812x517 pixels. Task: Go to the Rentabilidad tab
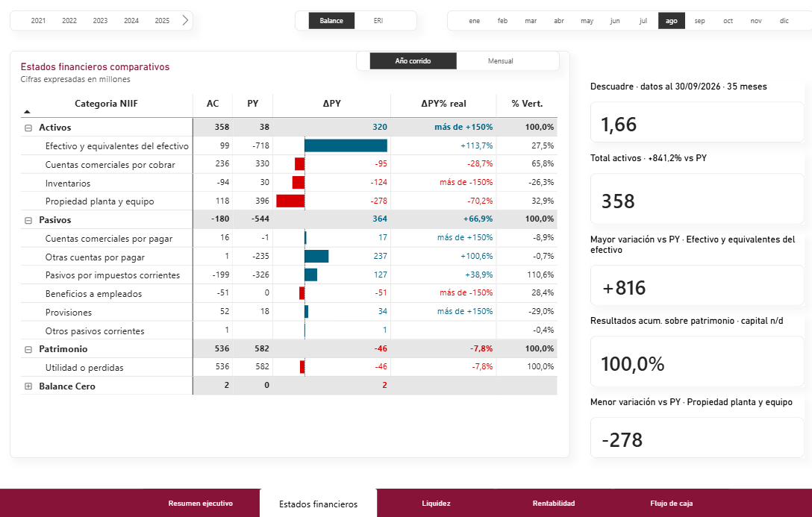point(554,503)
